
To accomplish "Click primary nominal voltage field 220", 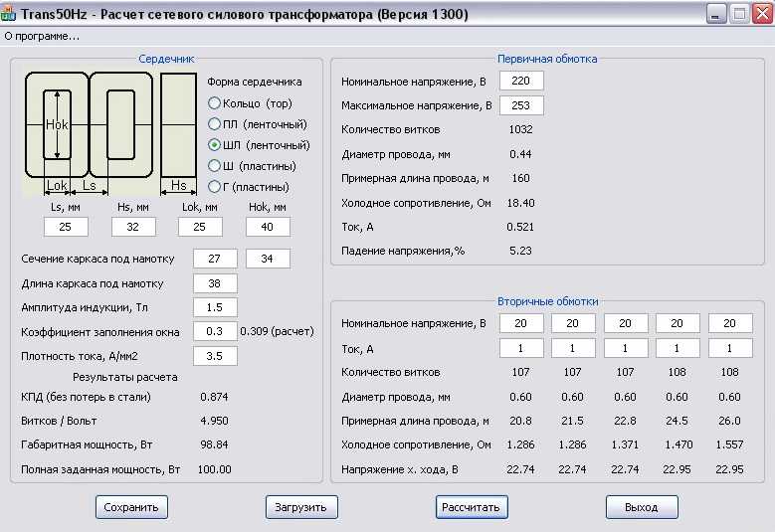I will [x=521, y=81].
